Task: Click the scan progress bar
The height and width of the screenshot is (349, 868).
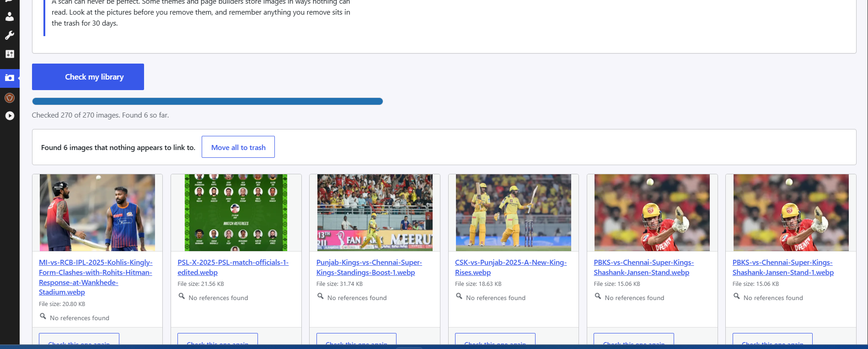Action: [207, 102]
